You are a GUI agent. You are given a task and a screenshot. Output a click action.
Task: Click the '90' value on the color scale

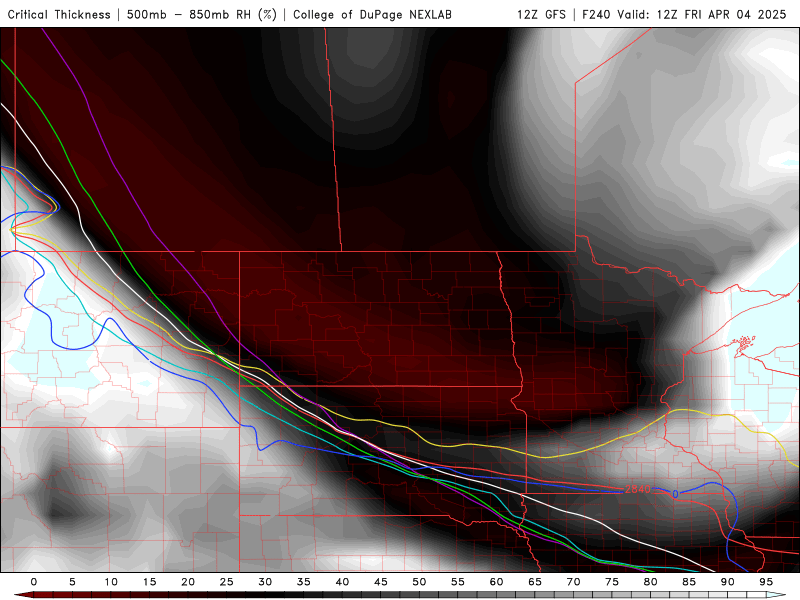tap(727, 582)
